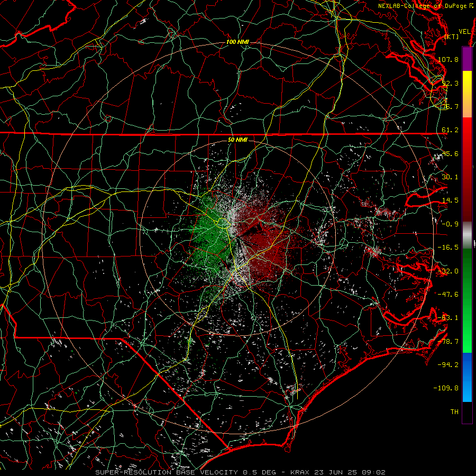This screenshot has height=476, width=476.
Task: Select the -109.8 scale value
Action: coord(446,388)
